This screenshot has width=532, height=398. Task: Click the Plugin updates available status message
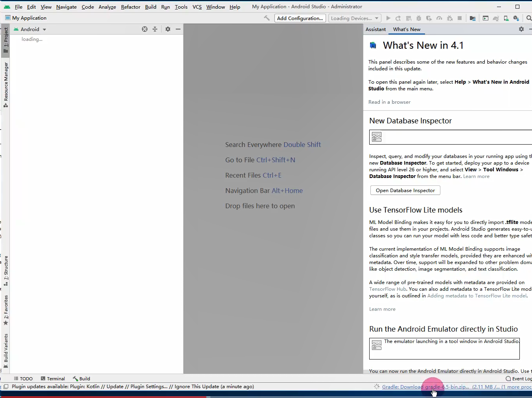coord(133,387)
